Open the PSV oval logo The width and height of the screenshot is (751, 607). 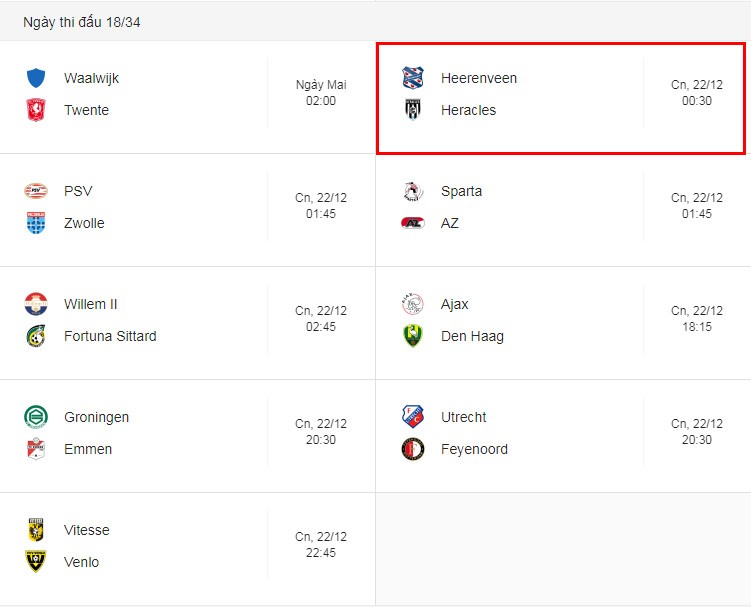tap(36, 191)
